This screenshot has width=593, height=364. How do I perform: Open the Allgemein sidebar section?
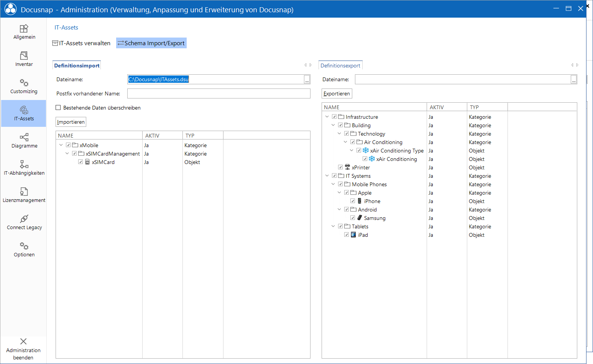point(24,32)
